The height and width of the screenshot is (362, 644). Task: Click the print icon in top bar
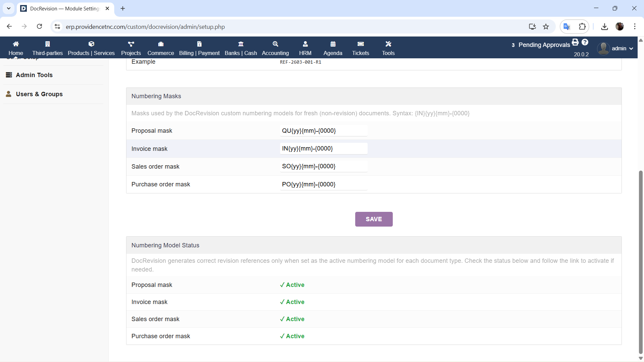575,42
